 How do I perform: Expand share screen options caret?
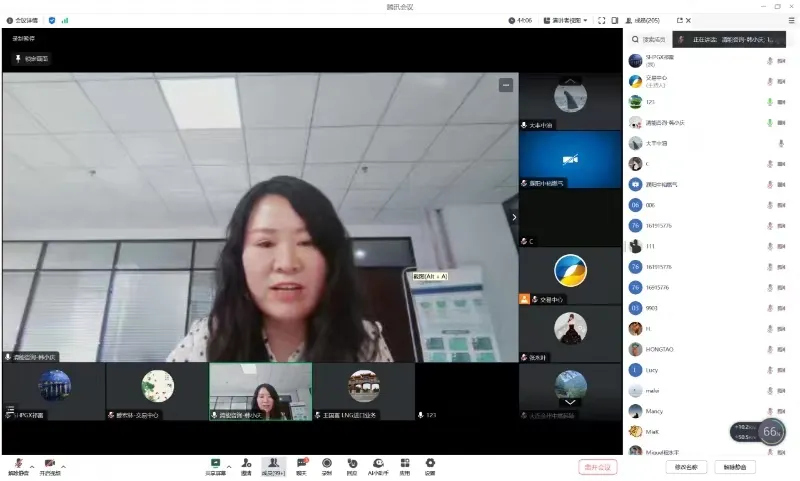pos(229,466)
